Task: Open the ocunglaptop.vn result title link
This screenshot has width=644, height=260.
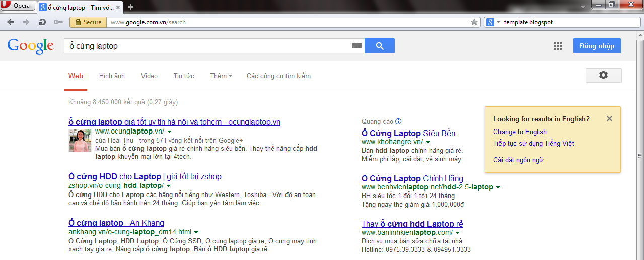Action: pos(174,122)
